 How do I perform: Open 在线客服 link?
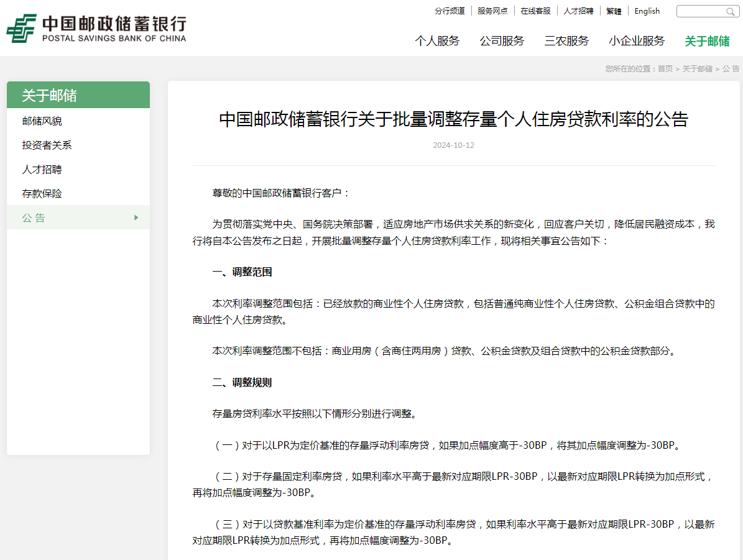pyautogui.click(x=535, y=11)
